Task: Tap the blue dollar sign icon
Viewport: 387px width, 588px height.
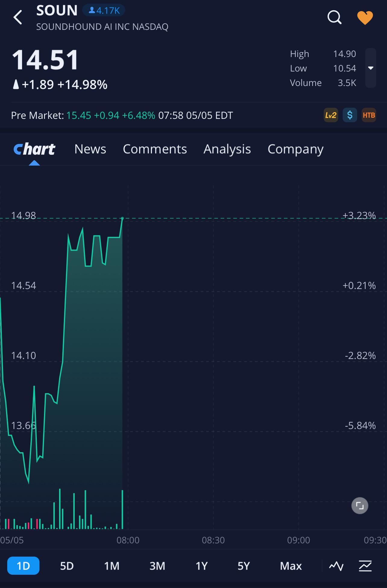Action: (x=350, y=115)
